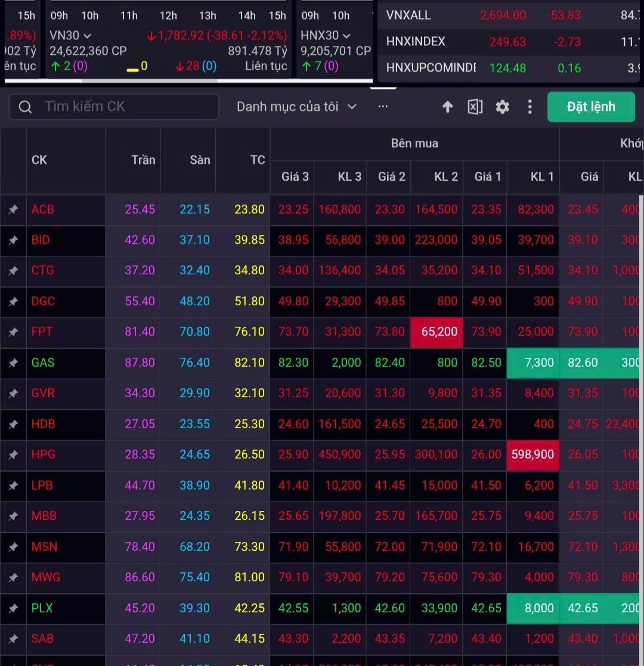Click the pin icon next to MWG

13,577
